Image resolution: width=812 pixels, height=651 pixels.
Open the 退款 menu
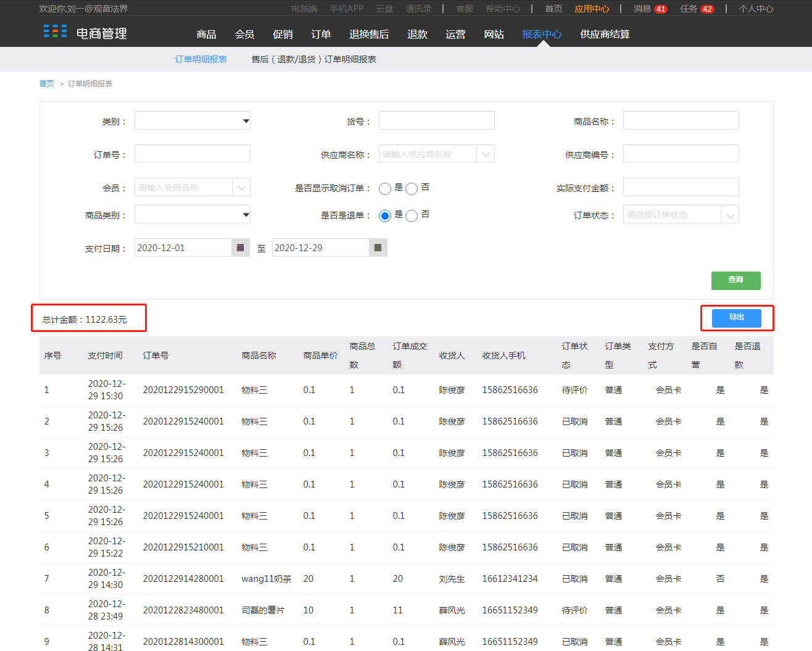tap(417, 34)
